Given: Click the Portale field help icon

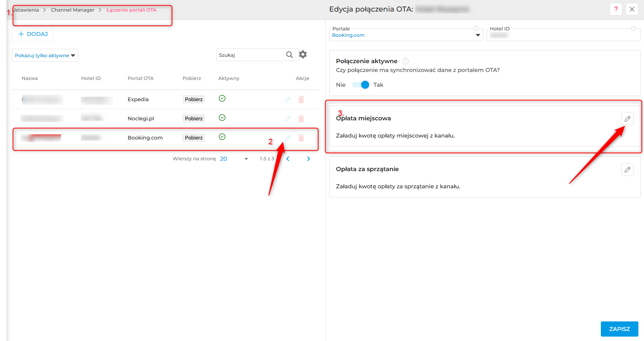Looking at the screenshot, I should pos(476,28).
